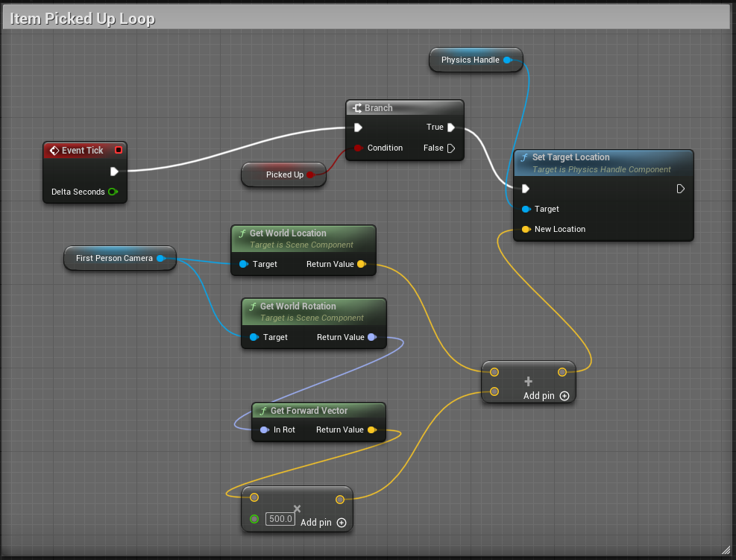Select the First Person Camera variable node
Screen dimensions: 736x560
[114, 258]
